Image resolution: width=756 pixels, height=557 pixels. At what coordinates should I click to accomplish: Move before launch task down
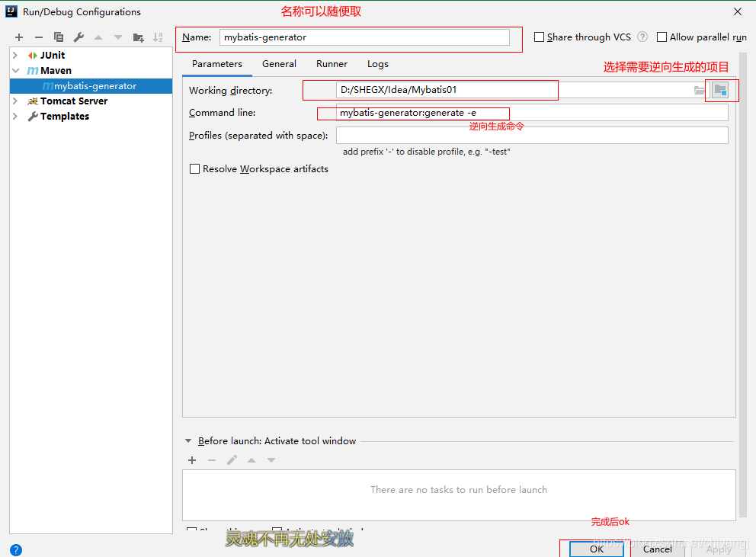271,460
